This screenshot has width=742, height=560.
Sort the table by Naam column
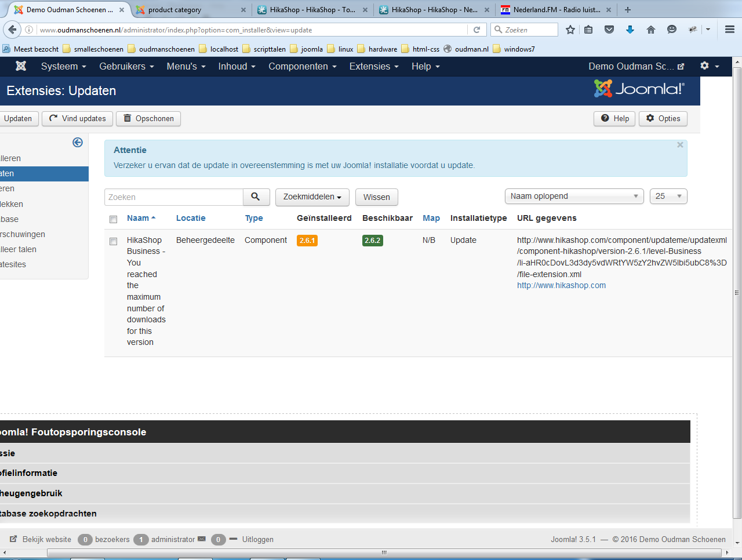141,218
